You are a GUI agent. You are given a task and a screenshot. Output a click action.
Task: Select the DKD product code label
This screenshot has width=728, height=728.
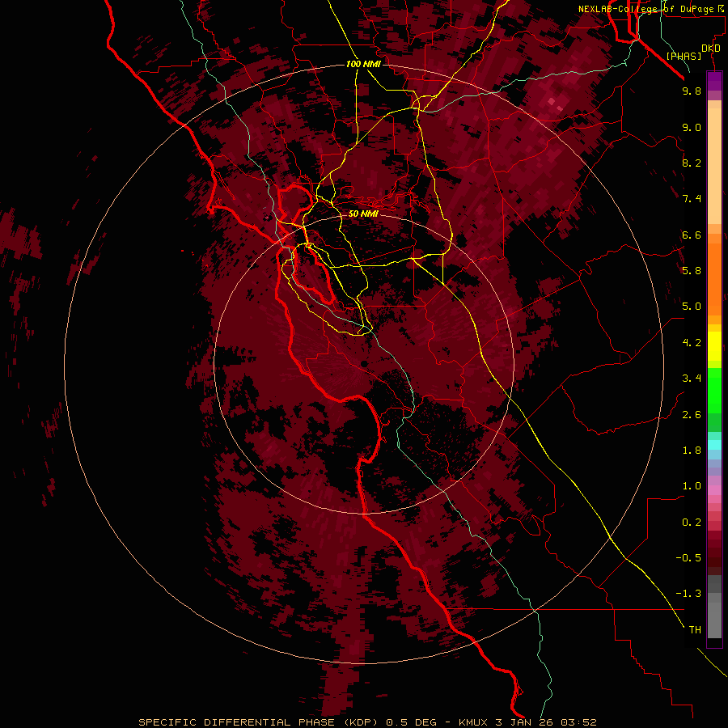[711, 49]
